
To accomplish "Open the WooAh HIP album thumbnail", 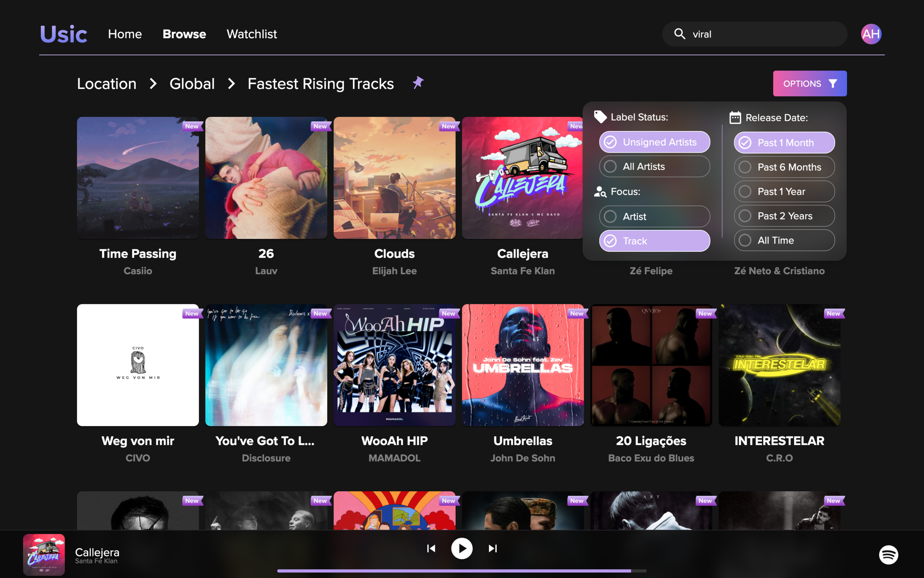I will 394,365.
